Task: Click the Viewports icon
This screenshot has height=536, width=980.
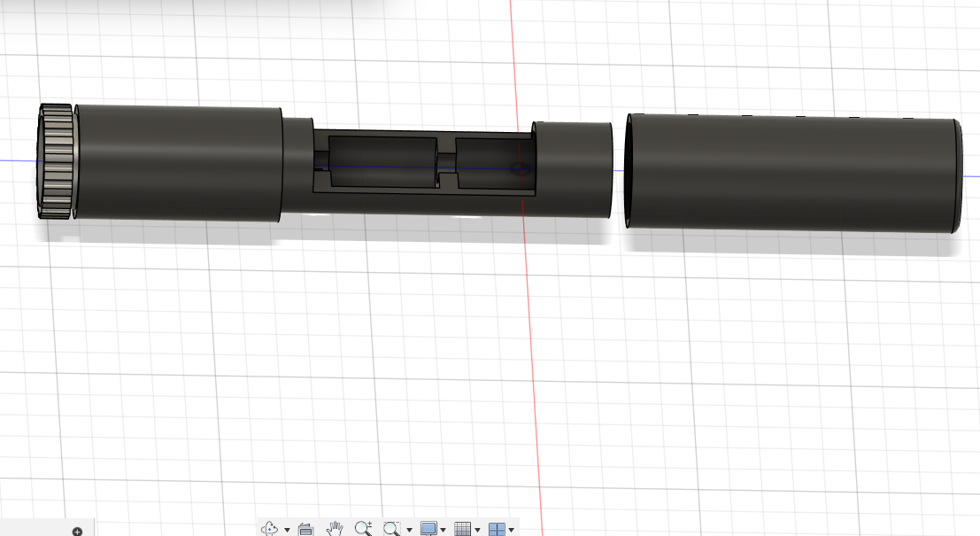Action: 496,527
